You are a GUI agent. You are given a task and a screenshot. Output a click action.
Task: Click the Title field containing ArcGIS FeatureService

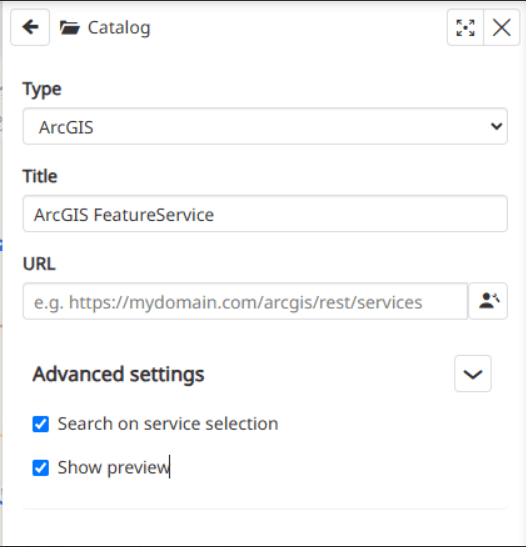[x=265, y=214]
